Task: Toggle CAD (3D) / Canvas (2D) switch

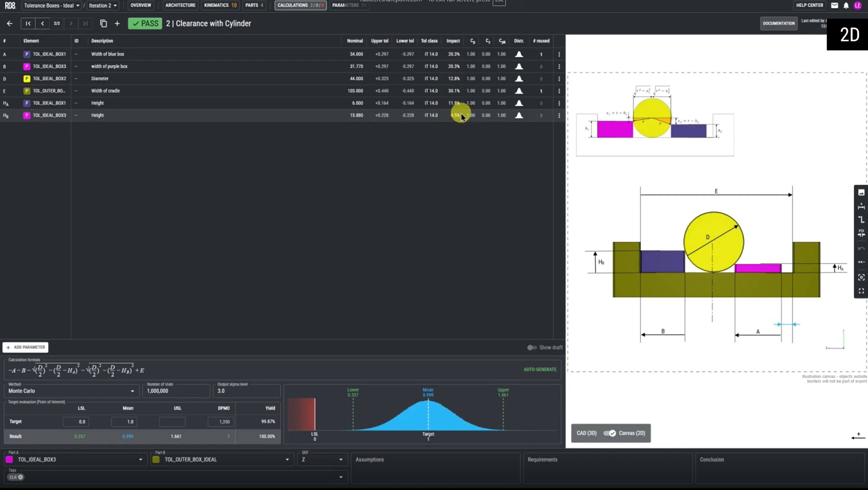Action: coord(609,433)
